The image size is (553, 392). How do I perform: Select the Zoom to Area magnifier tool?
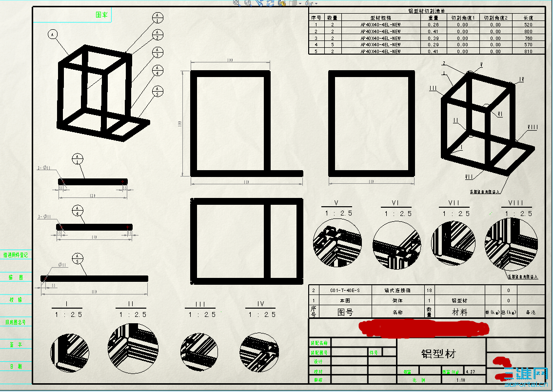point(237,3)
